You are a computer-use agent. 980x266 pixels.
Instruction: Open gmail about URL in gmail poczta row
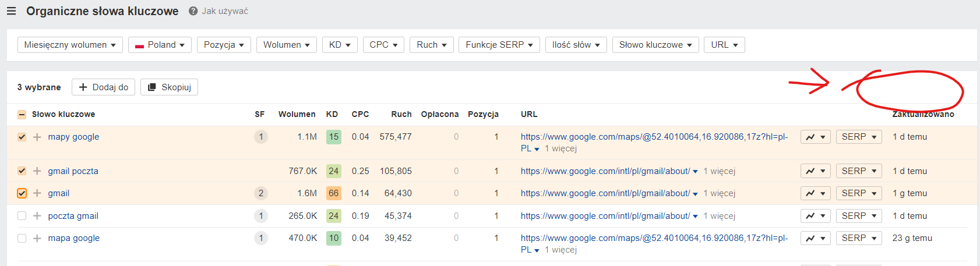pyautogui.click(x=605, y=171)
